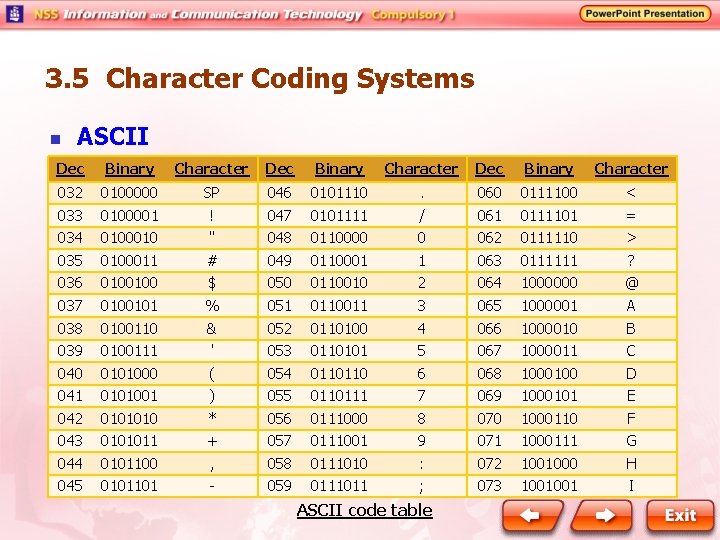
Task: Select the '$' character in row 036
Action: [212, 283]
